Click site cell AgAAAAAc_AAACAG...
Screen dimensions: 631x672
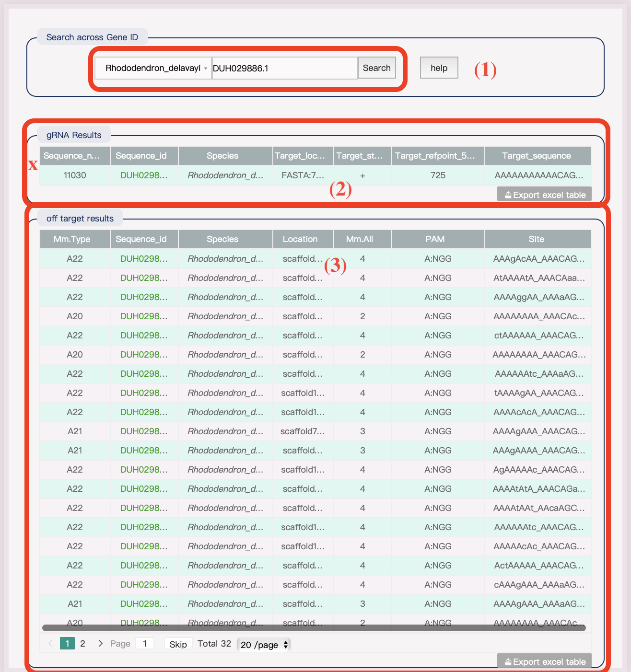tap(538, 470)
